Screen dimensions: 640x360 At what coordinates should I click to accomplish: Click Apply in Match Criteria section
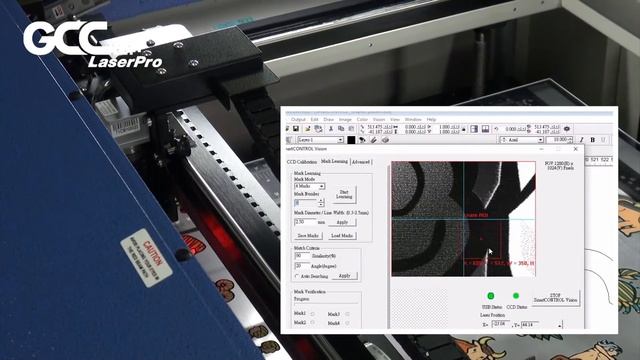344,276
